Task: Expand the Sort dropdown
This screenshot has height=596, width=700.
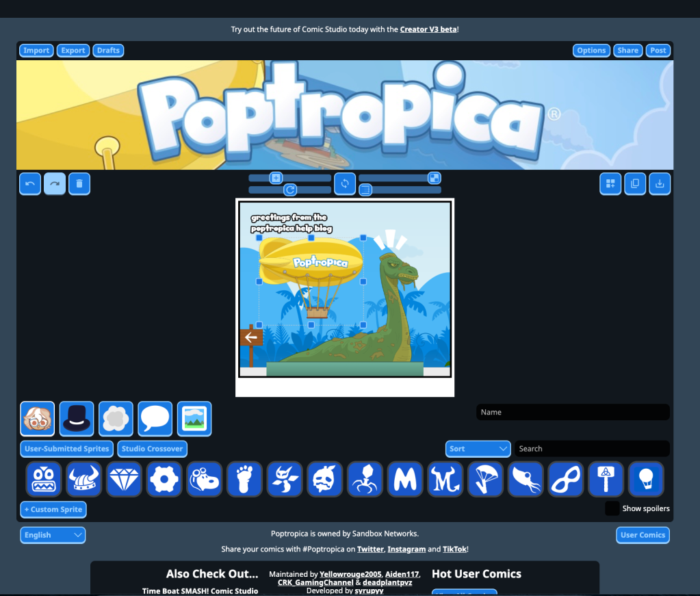Action: 478,449
